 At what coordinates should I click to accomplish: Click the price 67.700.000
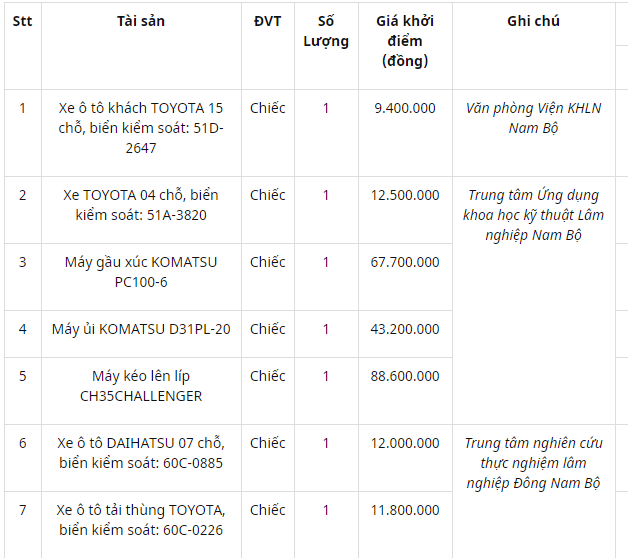coord(405,262)
